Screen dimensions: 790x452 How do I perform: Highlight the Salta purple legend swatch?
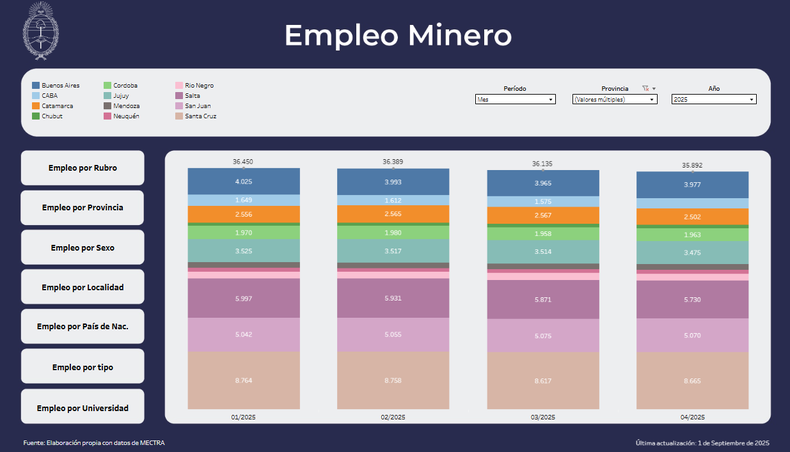[179, 96]
